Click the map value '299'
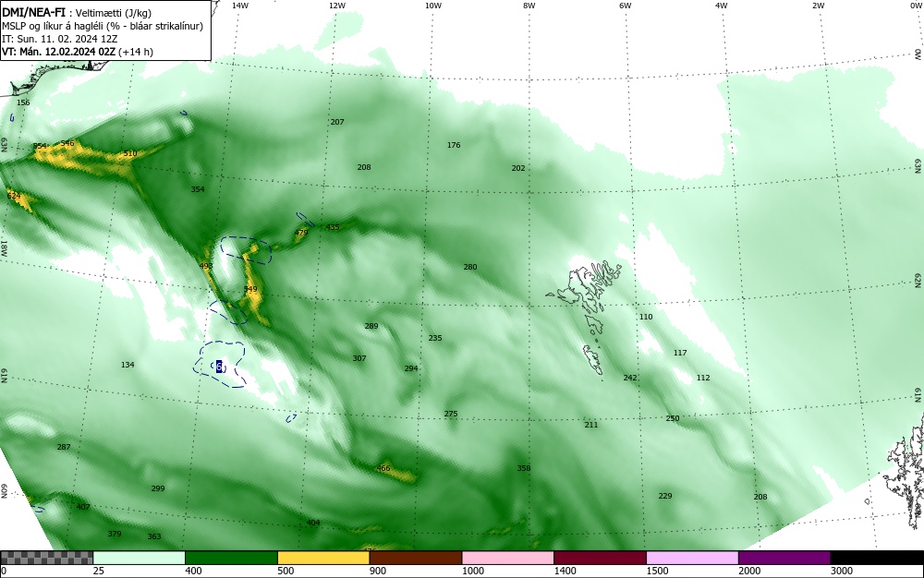 tap(158, 488)
